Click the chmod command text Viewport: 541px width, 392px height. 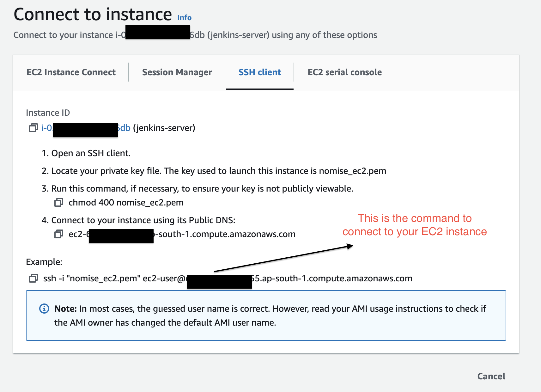click(x=126, y=202)
